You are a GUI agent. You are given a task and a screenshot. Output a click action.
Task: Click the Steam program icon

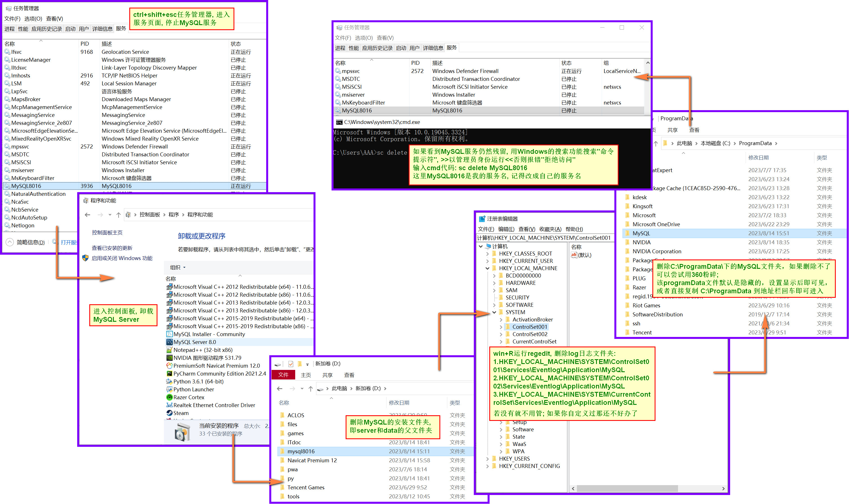169,413
